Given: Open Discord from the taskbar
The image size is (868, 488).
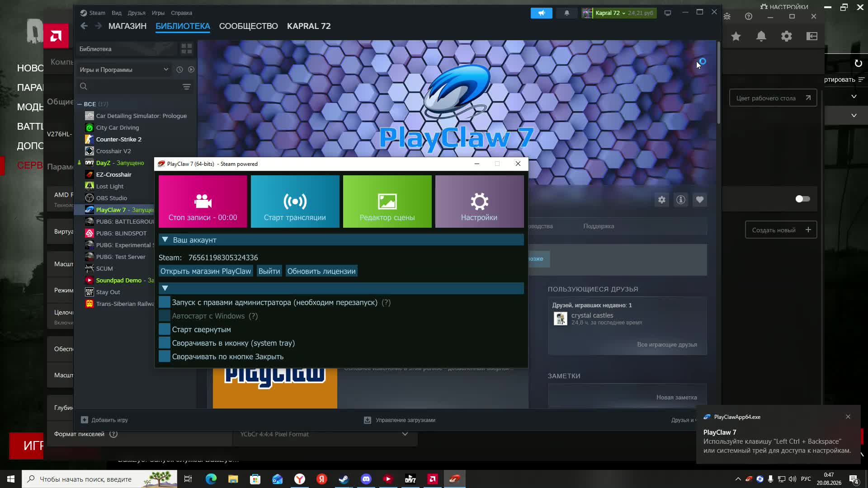Looking at the screenshot, I should [366, 479].
